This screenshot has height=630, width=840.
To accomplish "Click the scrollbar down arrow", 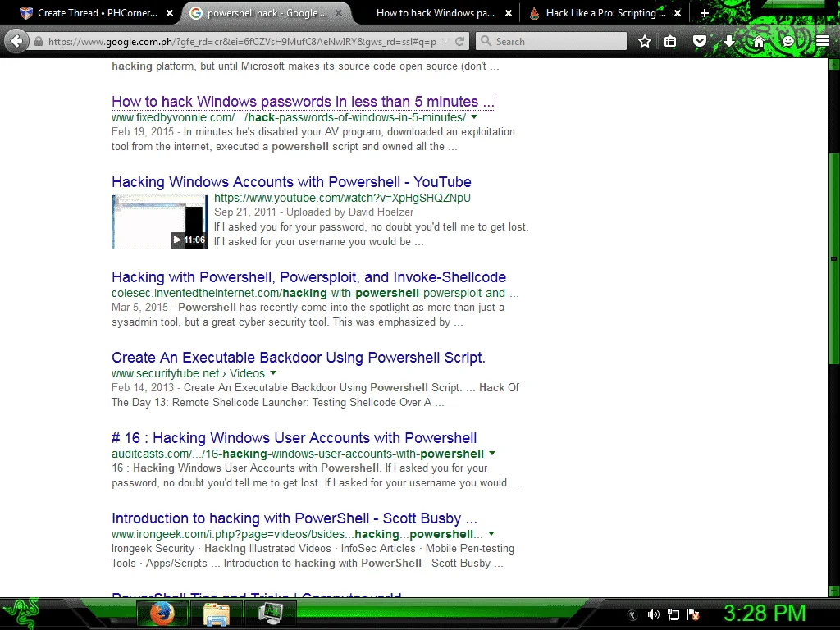I will pos(833,591).
